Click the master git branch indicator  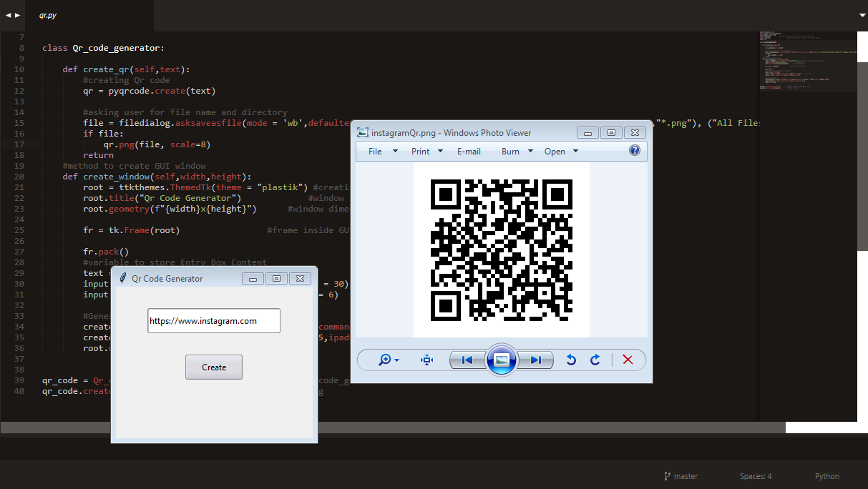point(681,476)
